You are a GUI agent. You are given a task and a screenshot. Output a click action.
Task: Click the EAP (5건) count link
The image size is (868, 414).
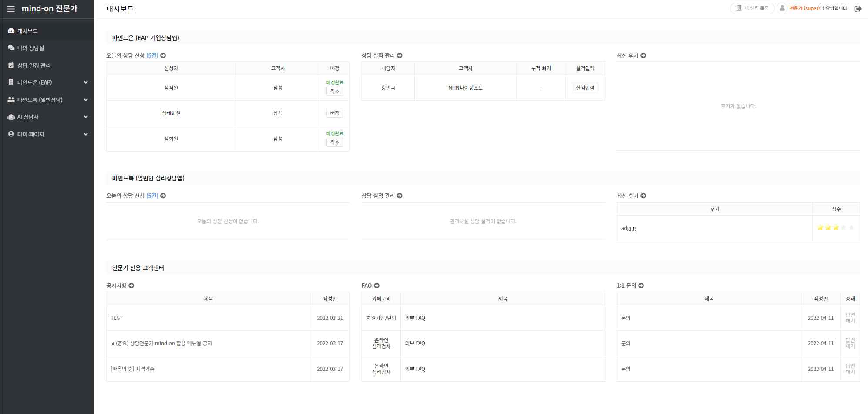152,55
